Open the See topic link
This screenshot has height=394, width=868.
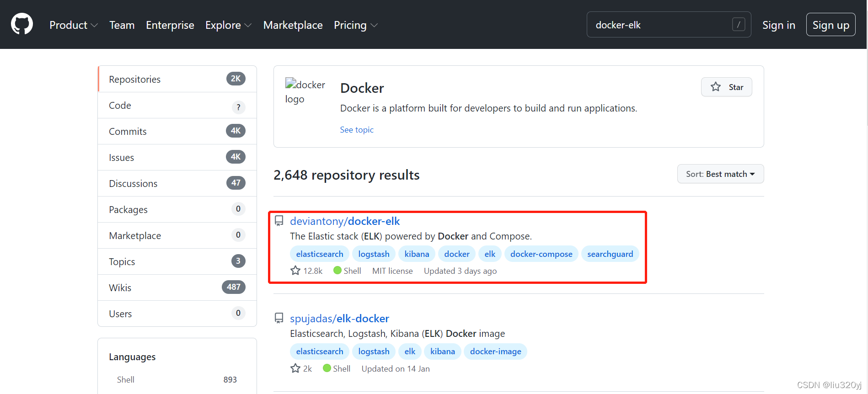tap(357, 130)
